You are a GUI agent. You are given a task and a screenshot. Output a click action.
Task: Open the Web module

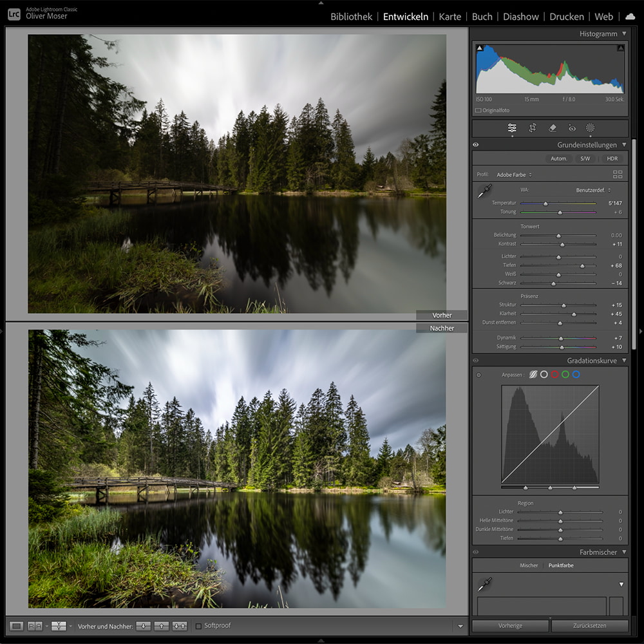click(603, 17)
